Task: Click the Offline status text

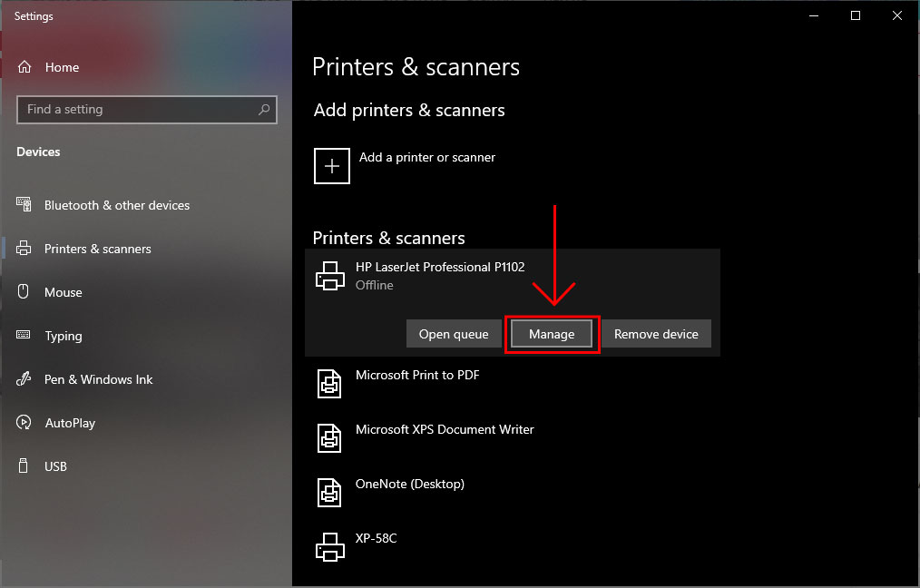Action: [x=375, y=285]
